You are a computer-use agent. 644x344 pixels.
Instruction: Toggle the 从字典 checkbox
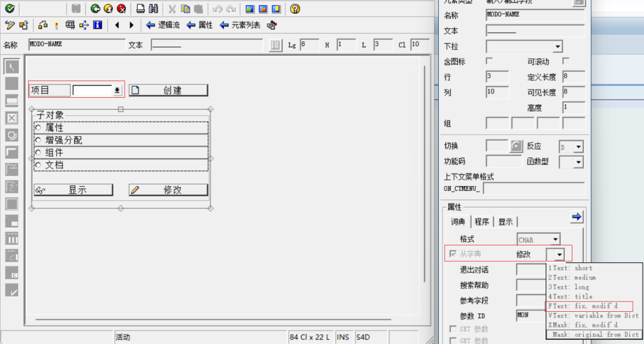(453, 254)
